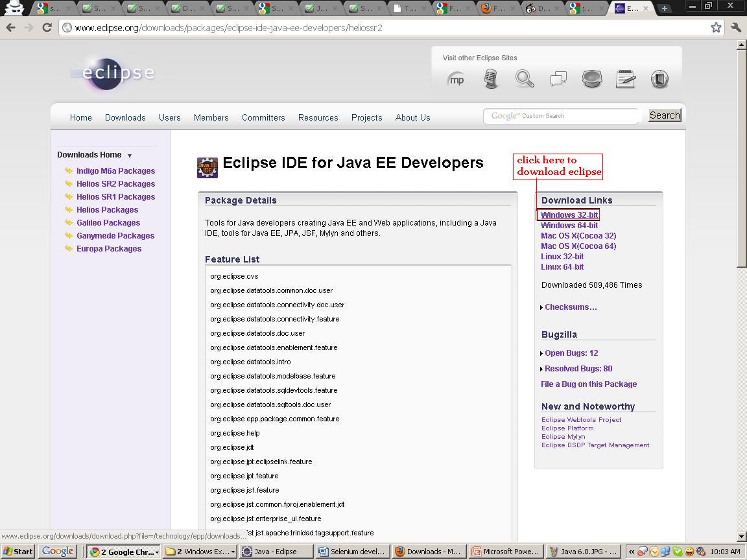The width and height of the screenshot is (747, 560).
Task: Click the Search button
Action: point(665,115)
